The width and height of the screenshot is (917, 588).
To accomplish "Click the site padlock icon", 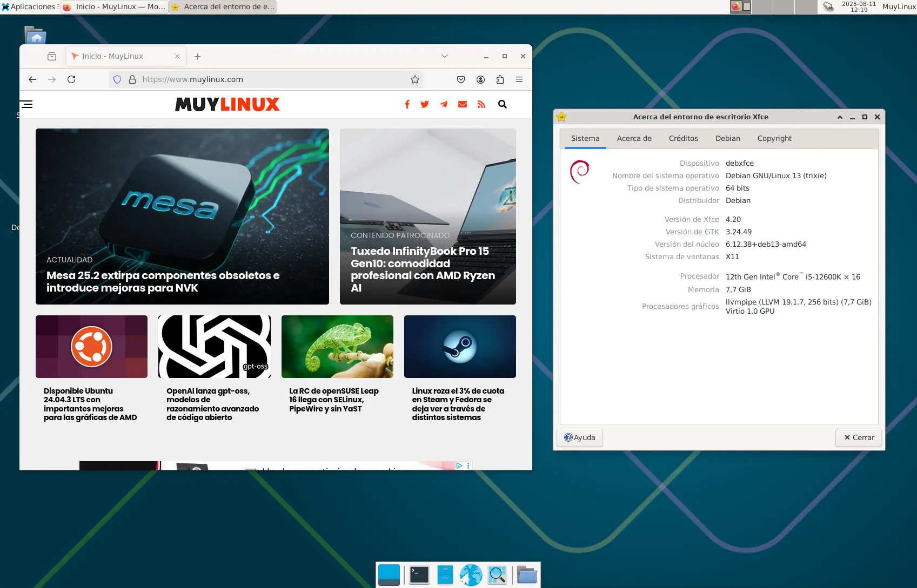I will 132,79.
